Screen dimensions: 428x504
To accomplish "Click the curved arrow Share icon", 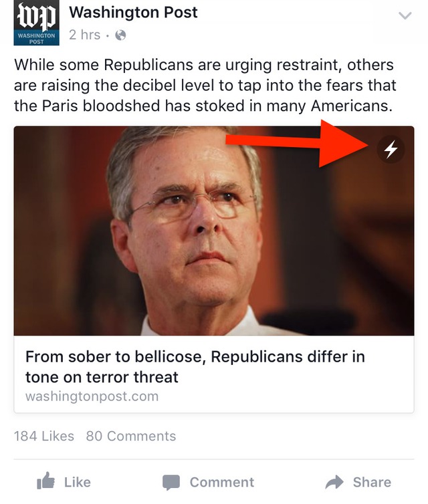I will pos(334,481).
